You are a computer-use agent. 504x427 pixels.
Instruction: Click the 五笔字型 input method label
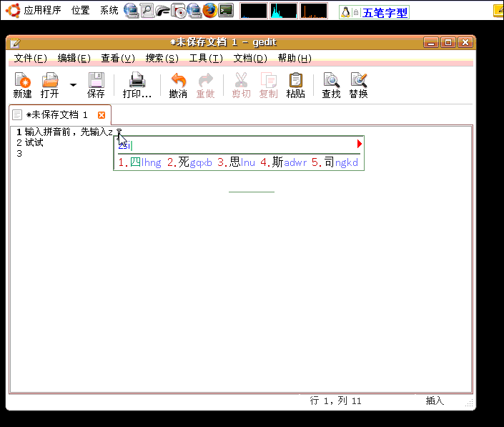tap(385, 13)
